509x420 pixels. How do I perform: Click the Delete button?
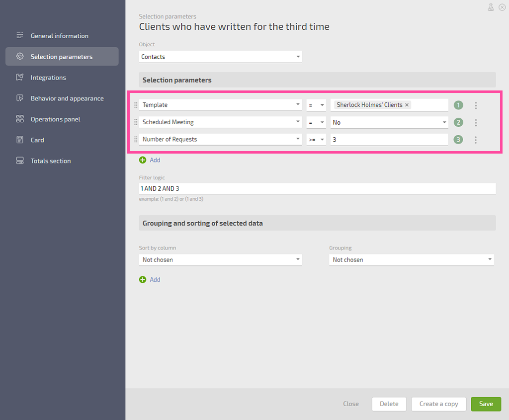coord(389,404)
